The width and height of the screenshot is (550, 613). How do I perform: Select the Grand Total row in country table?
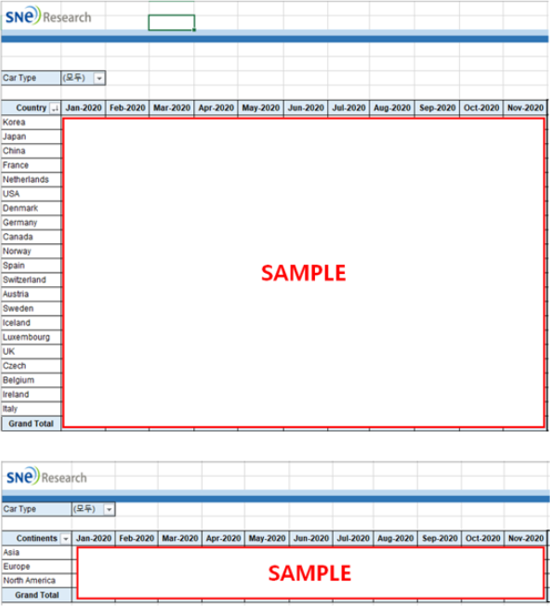click(31, 424)
